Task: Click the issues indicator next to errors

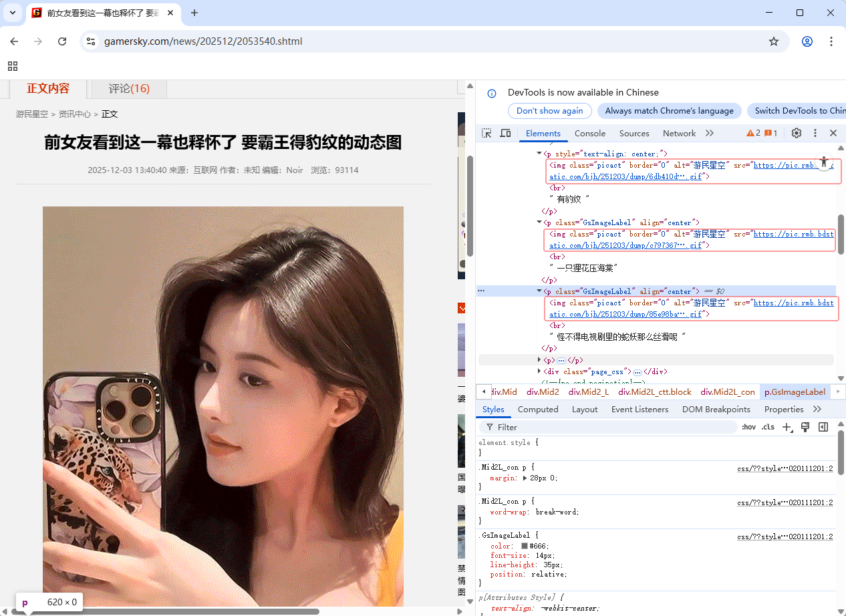Action: (772, 133)
